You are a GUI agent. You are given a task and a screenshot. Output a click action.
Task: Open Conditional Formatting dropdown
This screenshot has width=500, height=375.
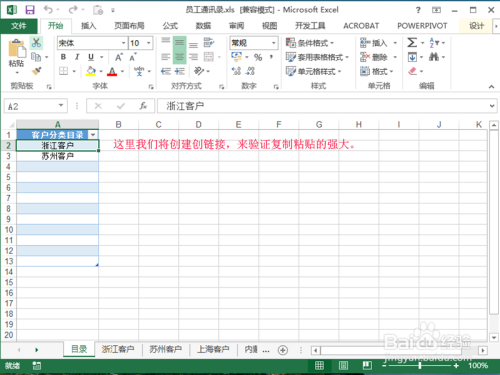pyautogui.click(x=310, y=43)
